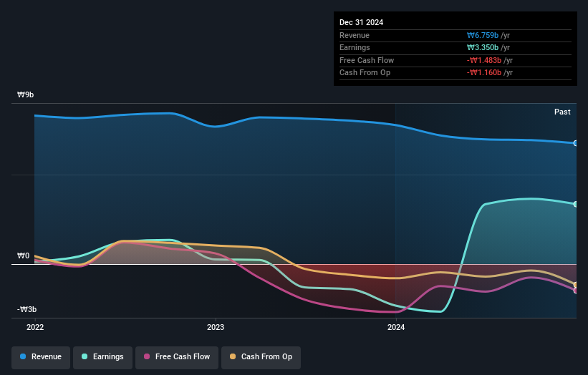Click the Past label on chart

[x=562, y=112]
